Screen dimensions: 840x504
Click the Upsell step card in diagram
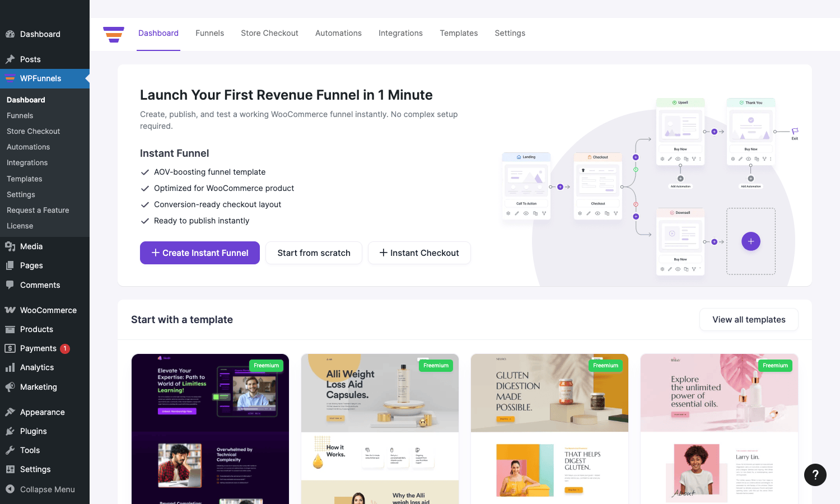(x=680, y=131)
